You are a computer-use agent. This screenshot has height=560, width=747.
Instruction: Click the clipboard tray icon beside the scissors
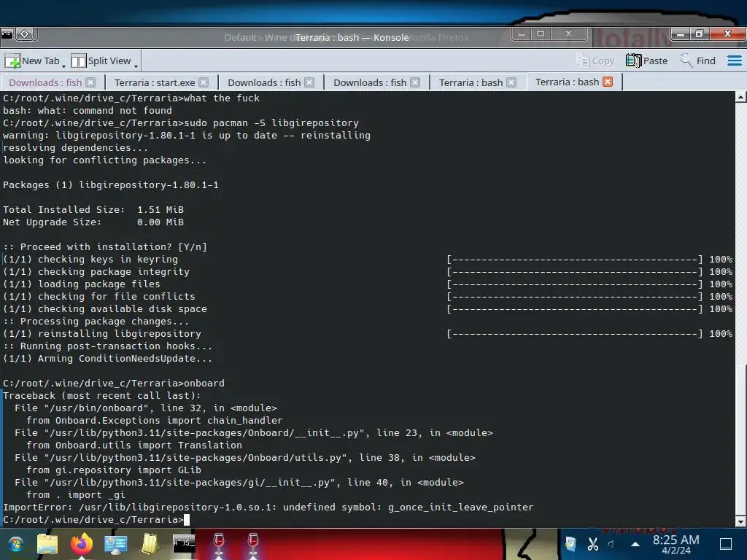570,543
